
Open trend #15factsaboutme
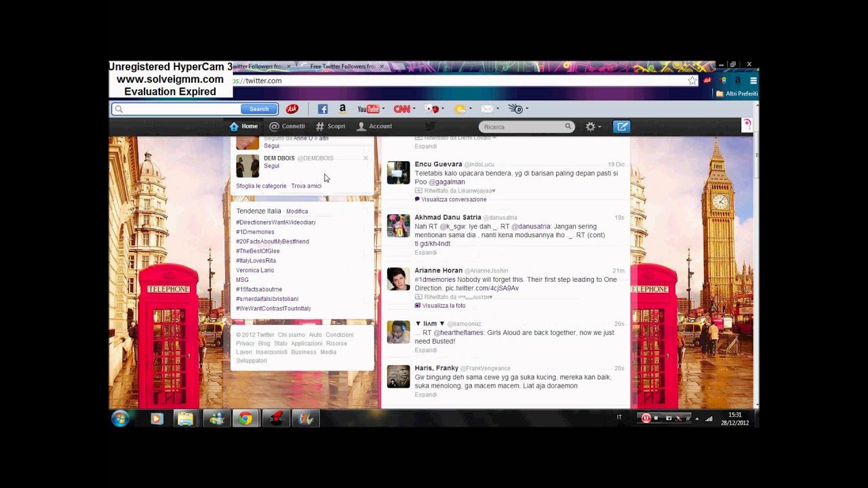tap(259, 289)
